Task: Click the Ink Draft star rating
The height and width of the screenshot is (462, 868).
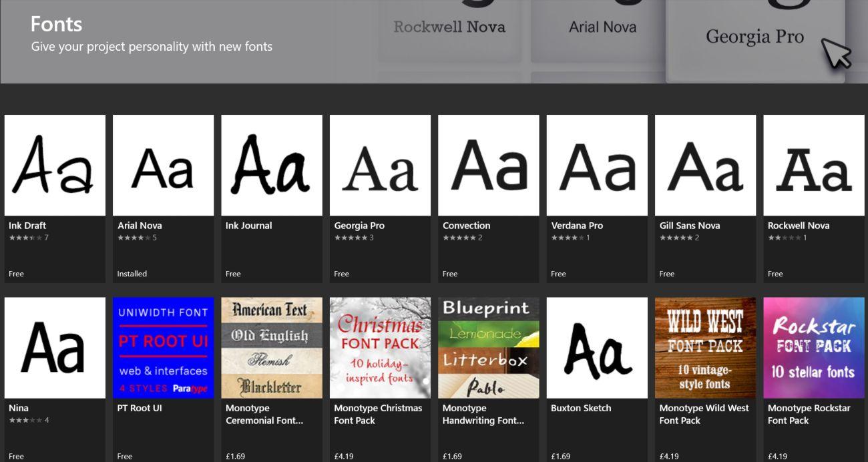Action: tap(25, 238)
